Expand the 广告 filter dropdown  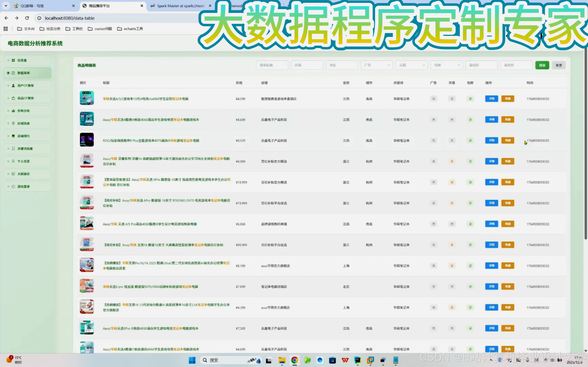[x=377, y=65]
